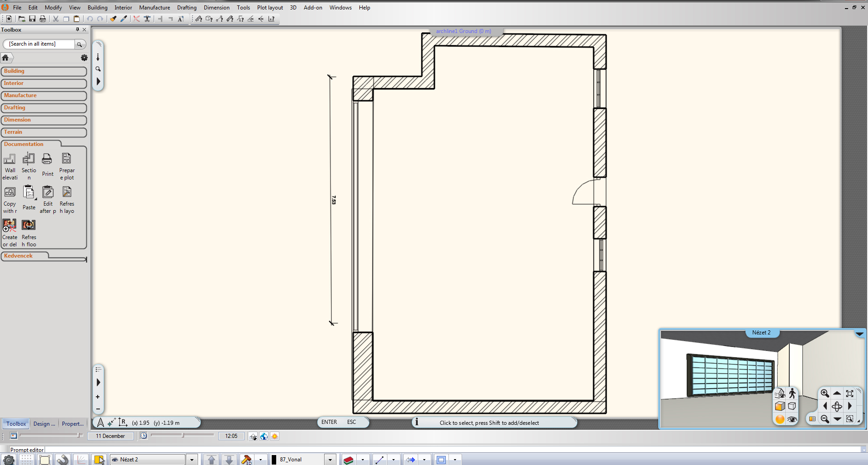The width and height of the screenshot is (868, 465).
Task: Click the Section tool icon
Action: (28, 159)
